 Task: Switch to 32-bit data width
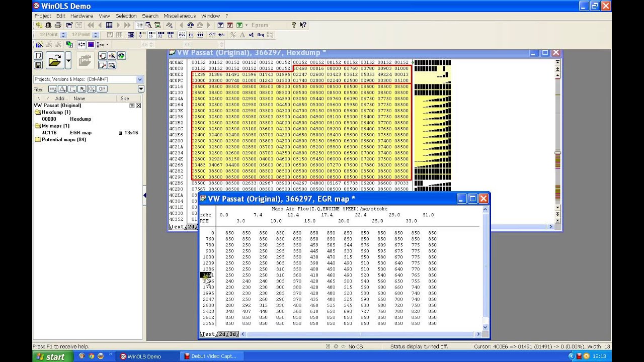point(160,35)
